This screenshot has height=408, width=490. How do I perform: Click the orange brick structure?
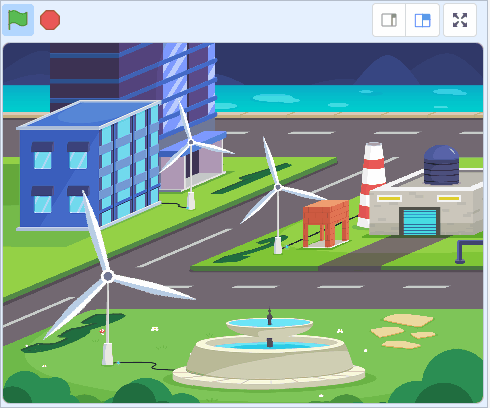click(x=326, y=223)
